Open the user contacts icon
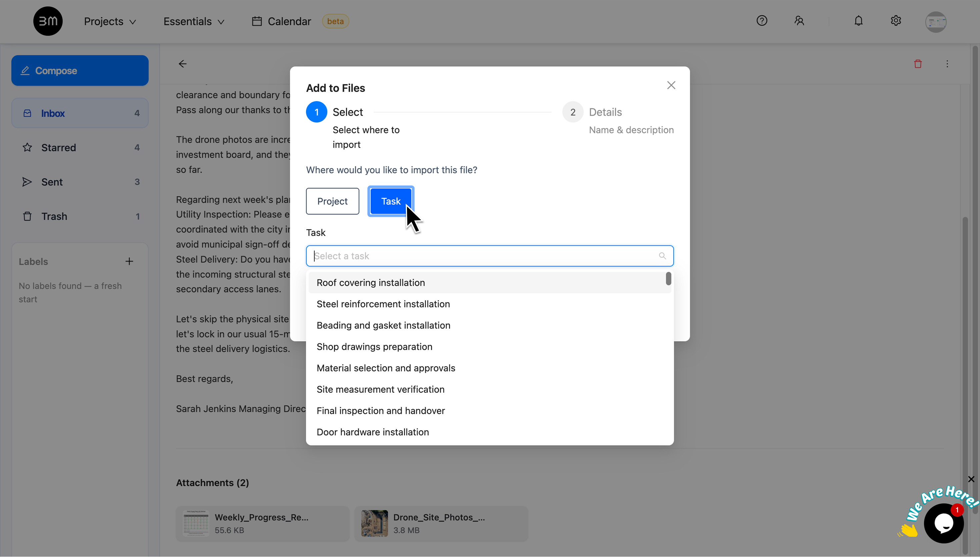The image size is (980, 557). coord(799,21)
